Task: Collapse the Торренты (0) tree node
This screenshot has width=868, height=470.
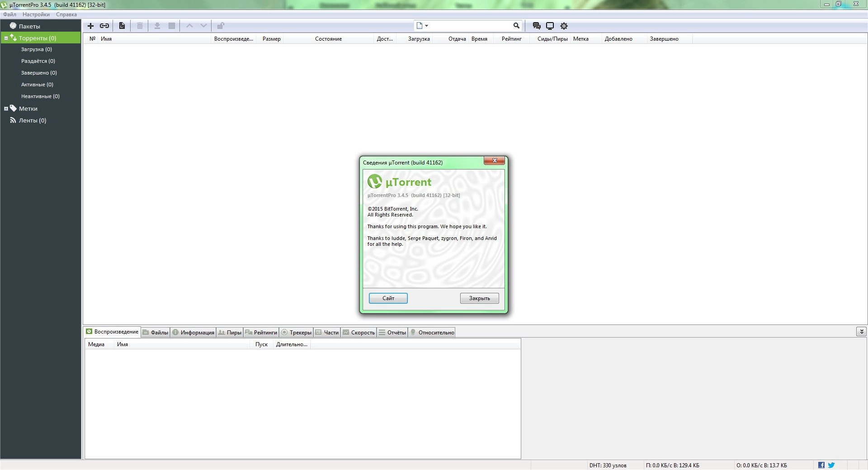Action: [x=6, y=38]
